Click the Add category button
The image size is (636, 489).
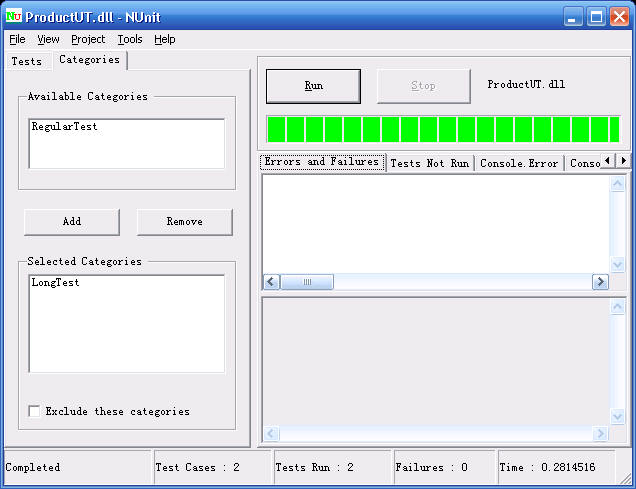(x=72, y=222)
